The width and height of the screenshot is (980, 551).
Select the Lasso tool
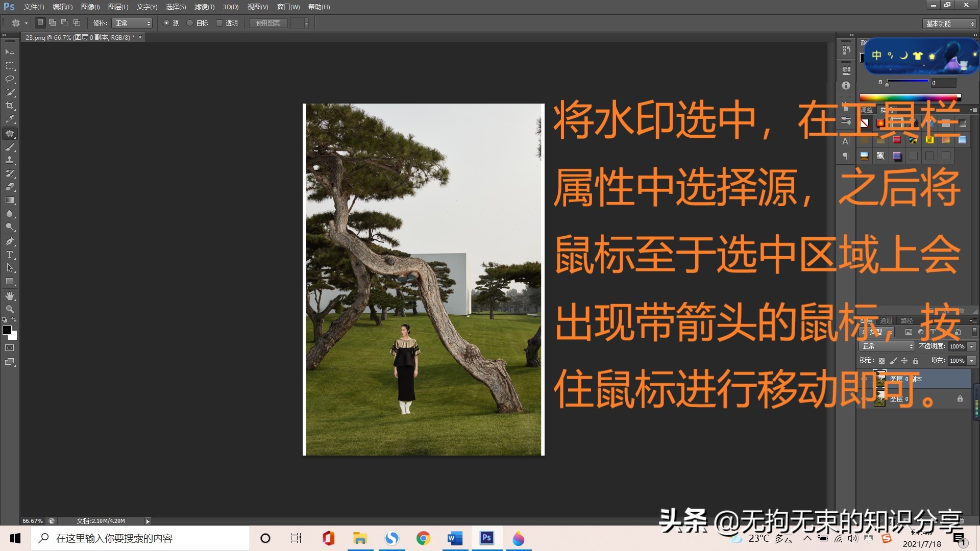[9, 80]
